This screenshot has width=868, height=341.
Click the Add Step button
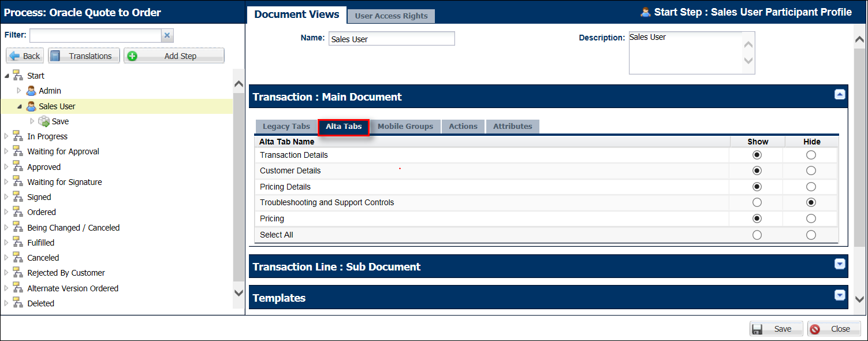coord(174,56)
